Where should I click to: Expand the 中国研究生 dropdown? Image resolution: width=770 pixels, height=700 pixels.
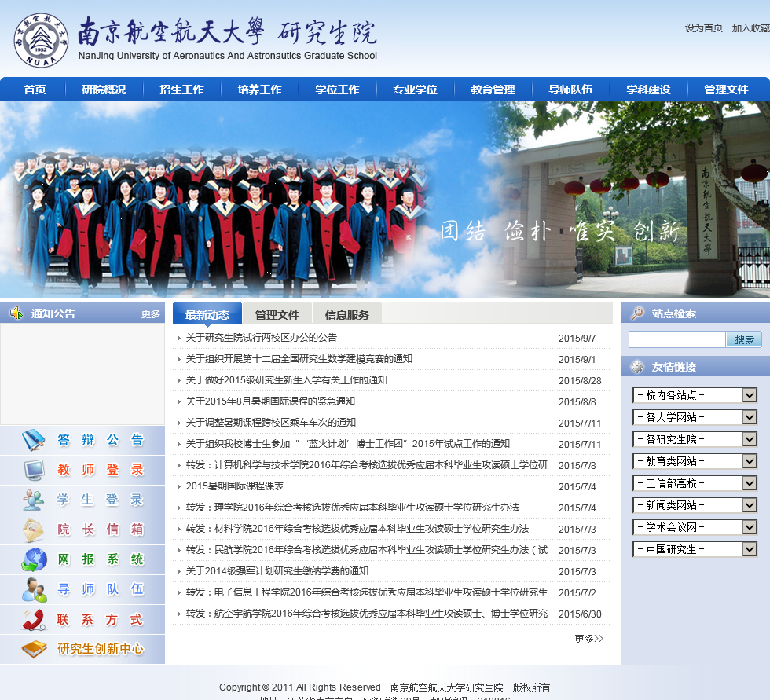(x=695, y=549)
